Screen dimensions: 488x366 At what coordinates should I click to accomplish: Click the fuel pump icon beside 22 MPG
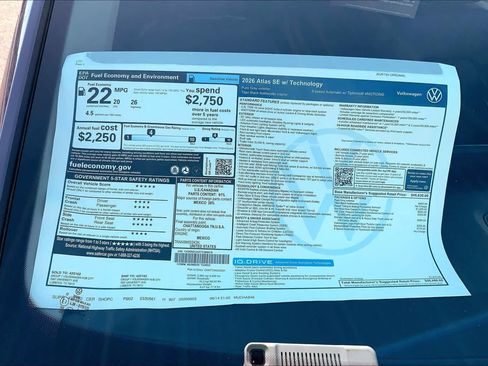tap(81, 91)
